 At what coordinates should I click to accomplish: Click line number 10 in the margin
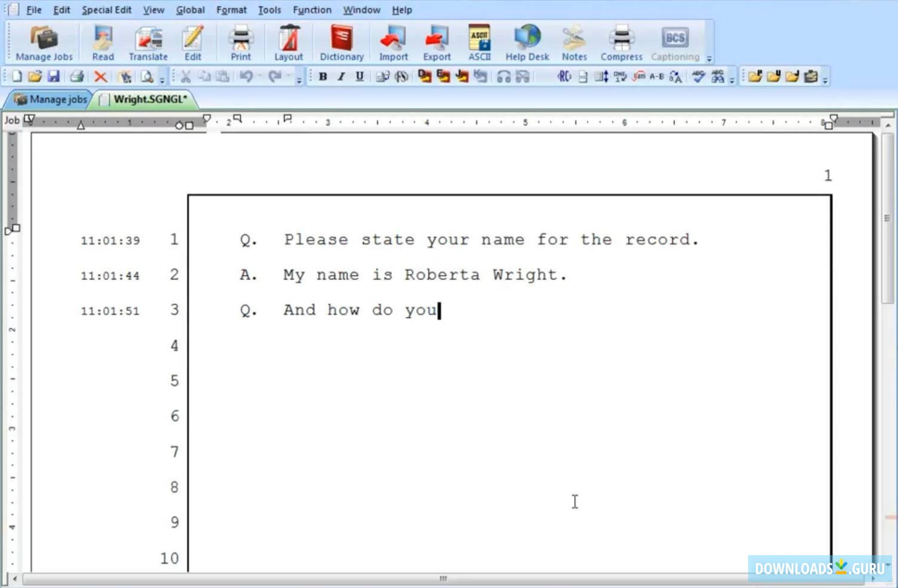coord(170,558)
